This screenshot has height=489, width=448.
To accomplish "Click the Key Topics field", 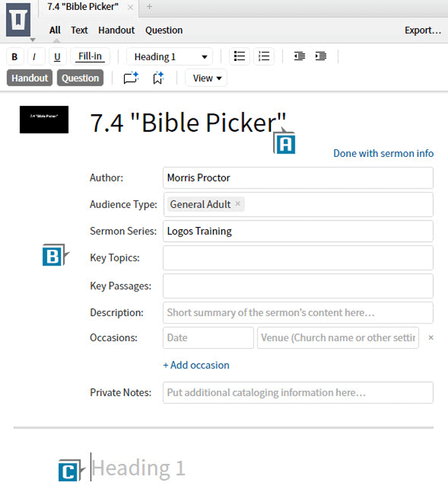I will tap(297, 258).
